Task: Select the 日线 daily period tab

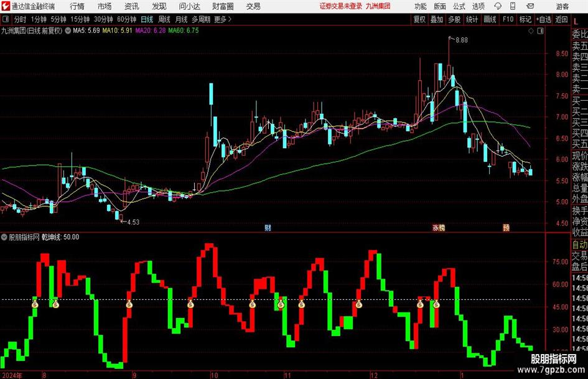Action: coord(147,19)
